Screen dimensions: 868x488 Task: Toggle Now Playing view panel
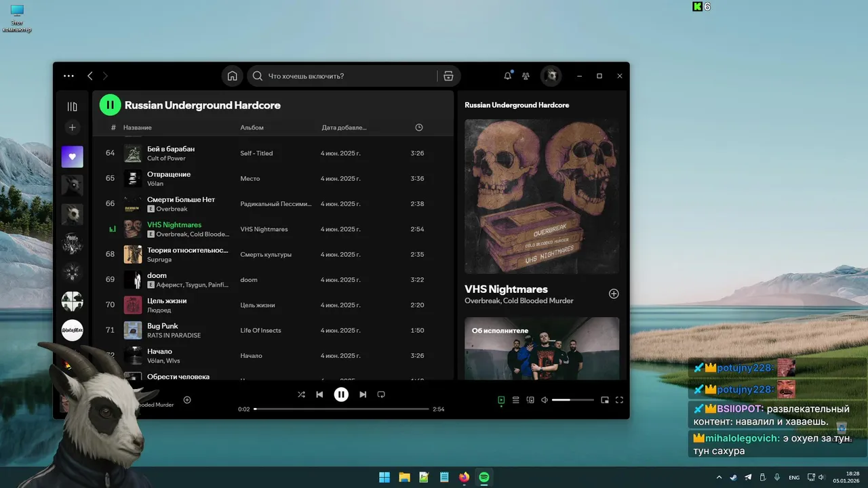tap(501, 400)
